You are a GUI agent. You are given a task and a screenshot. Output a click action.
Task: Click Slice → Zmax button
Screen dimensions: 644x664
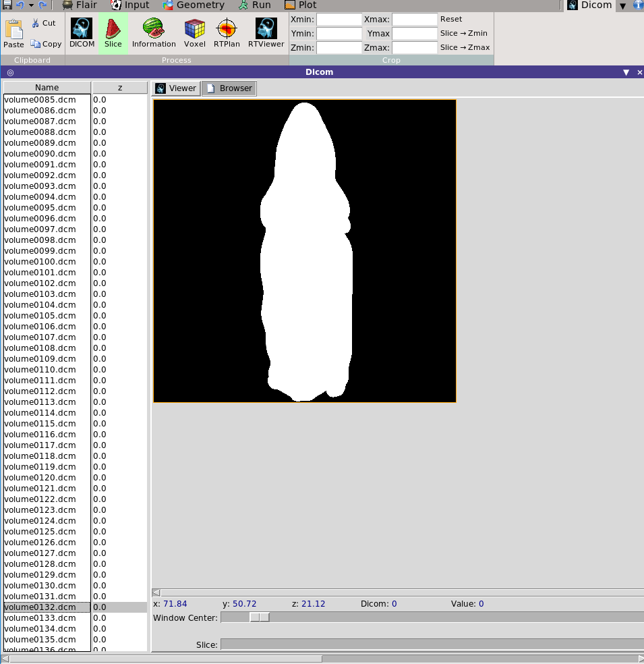[x=465, y=47]
